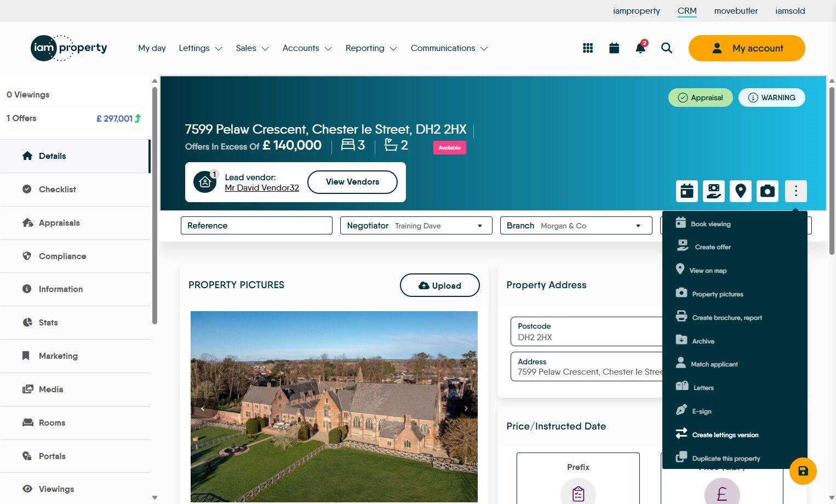The image size is (836, 504).
Task: Click the floating yellow save button
Action: pos(803,471)
